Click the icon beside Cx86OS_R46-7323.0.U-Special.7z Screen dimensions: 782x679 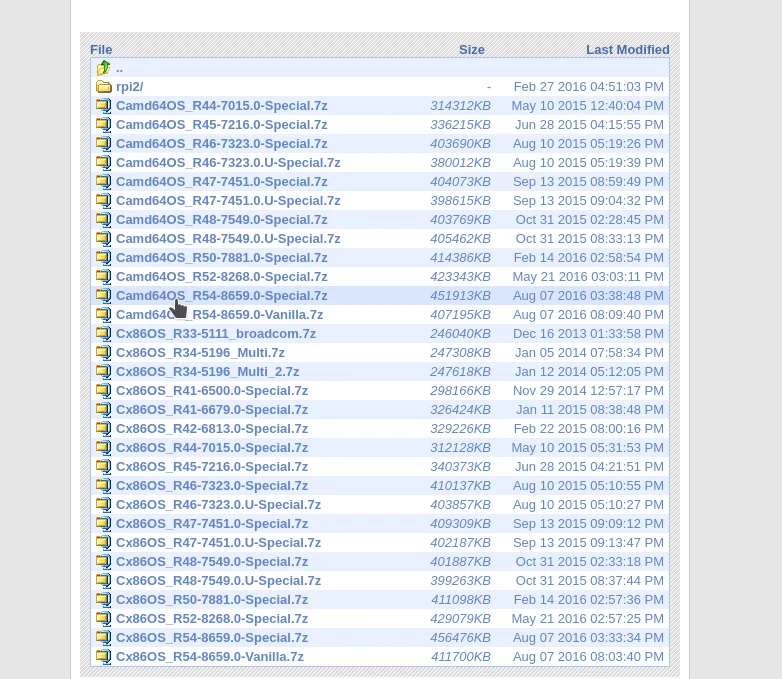(x=104, y=505)
